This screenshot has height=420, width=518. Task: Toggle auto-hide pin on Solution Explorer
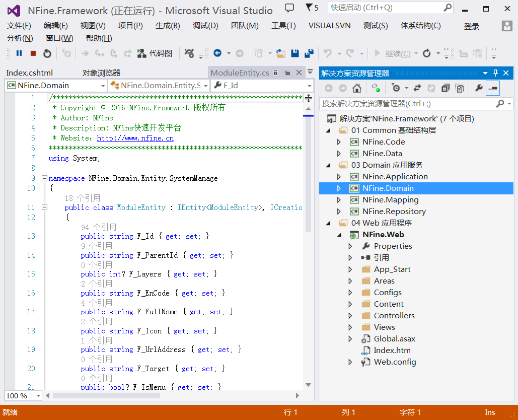click(x=495, y=73)
